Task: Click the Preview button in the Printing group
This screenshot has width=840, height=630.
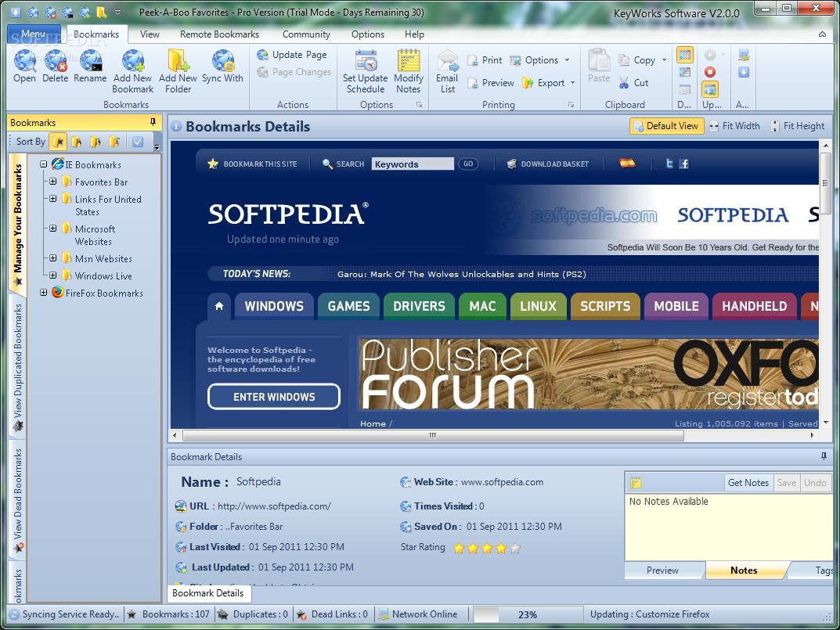Action: point(490,83)
